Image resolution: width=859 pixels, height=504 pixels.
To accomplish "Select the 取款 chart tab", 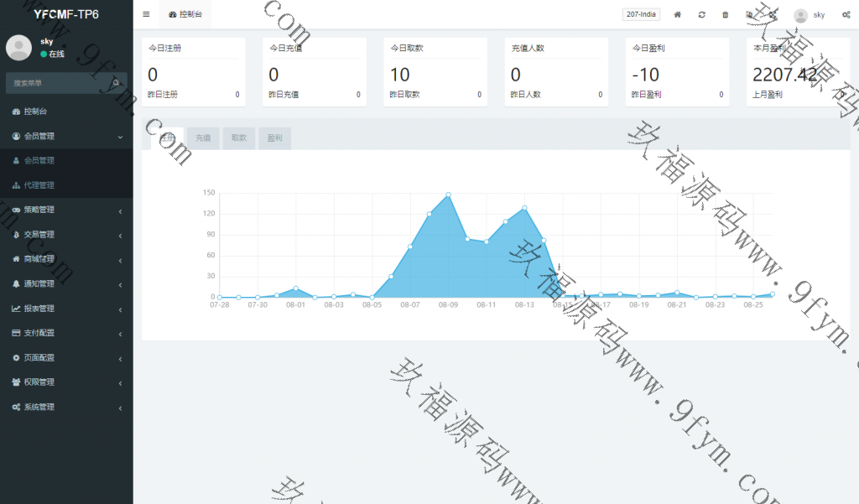I will pos(239,138).
